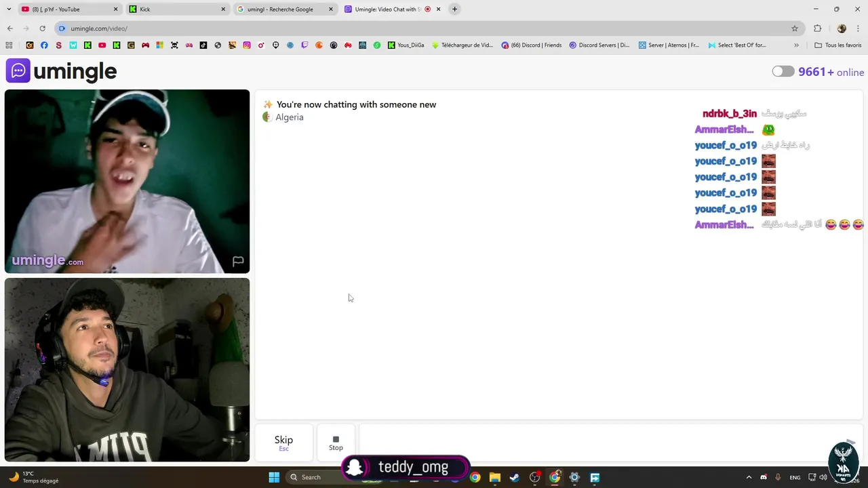Go back to previous page
This screenshot has height=488, width=868.
tap(10, 28)
